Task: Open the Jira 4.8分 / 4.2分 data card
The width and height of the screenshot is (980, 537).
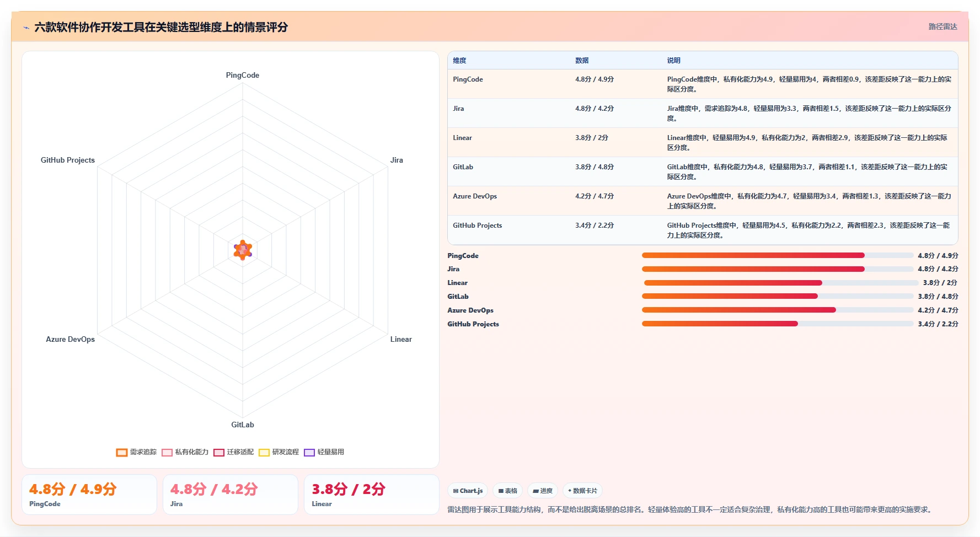Action: pyautogui.click(x=231, y=495)
